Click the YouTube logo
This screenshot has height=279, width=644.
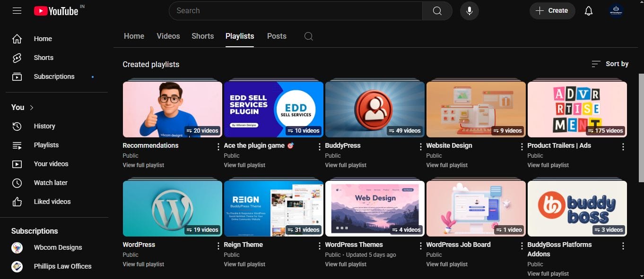pos(57,10)
